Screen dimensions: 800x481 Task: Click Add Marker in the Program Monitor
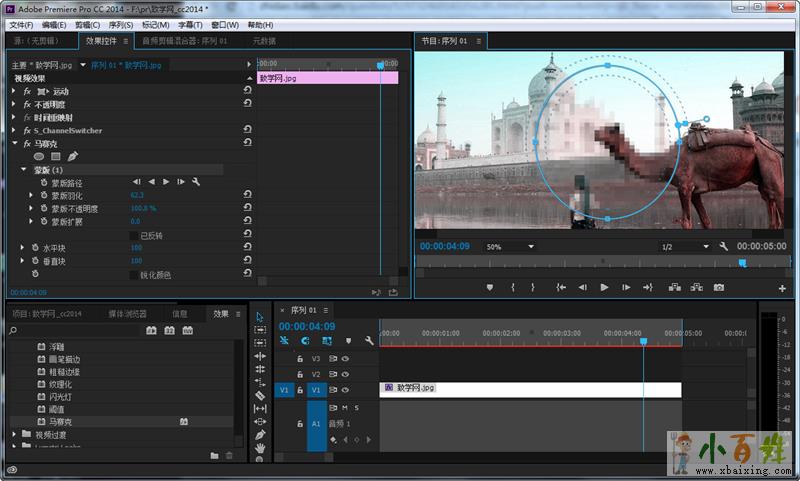pos(490,288)
